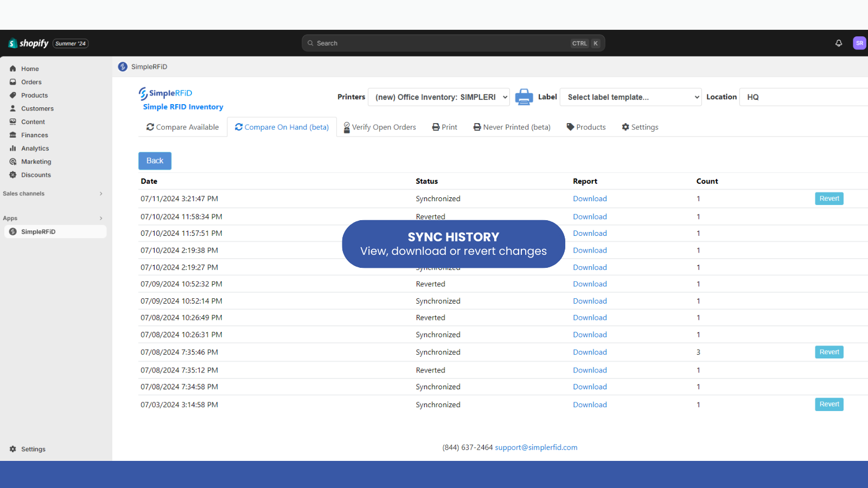Open Never Printed (beta) tab

pos(512,127)
